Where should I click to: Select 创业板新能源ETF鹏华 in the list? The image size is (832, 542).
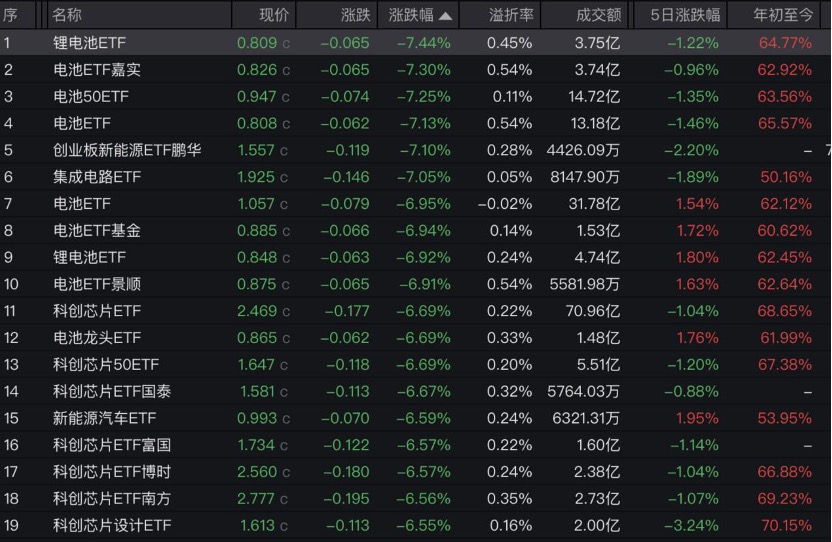[127, 150]
